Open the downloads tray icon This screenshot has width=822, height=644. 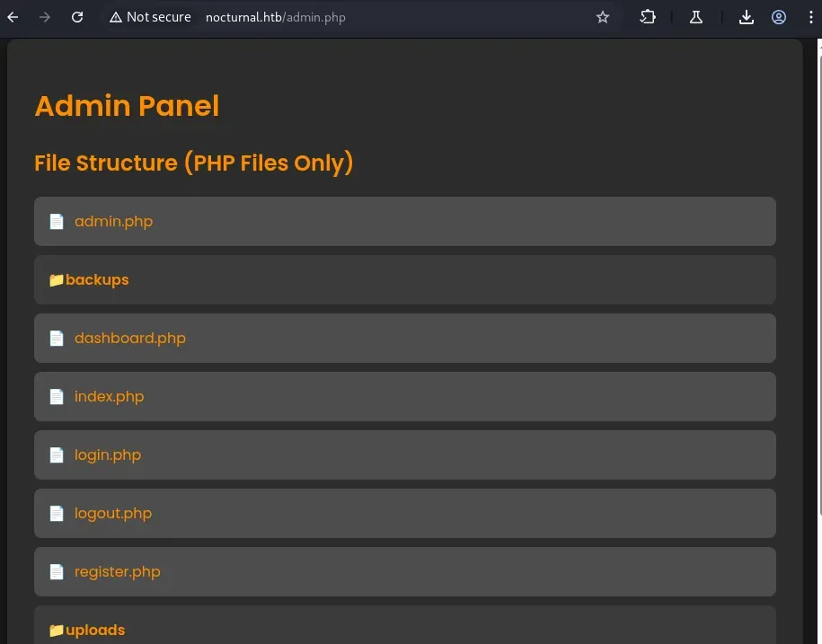[747, 17]
